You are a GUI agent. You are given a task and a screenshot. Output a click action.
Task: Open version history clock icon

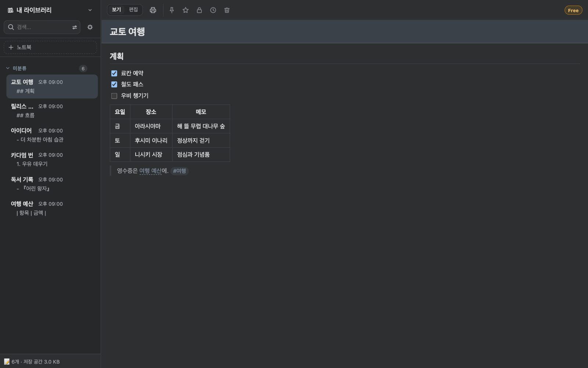pos(213,10)
